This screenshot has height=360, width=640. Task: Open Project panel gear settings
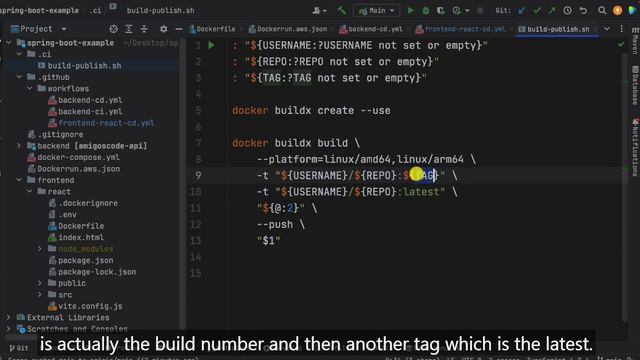pyautogui.click(x=163, y=29)
